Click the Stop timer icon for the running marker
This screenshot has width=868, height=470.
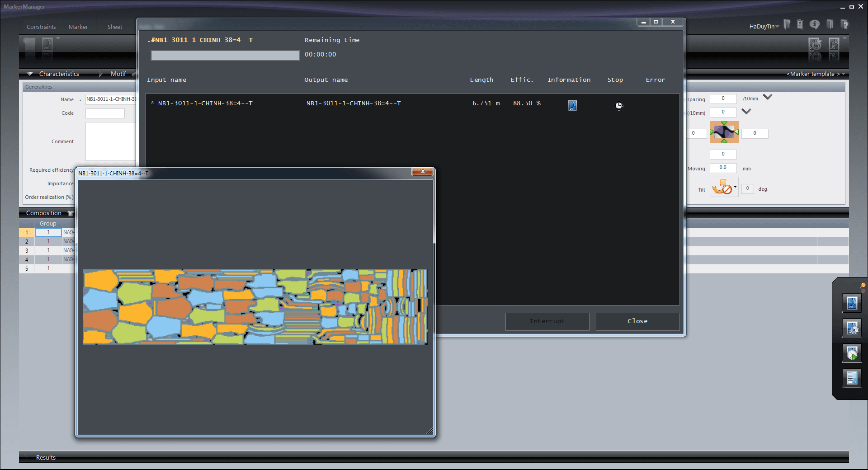pyautogui.click(x=619, y=106)
